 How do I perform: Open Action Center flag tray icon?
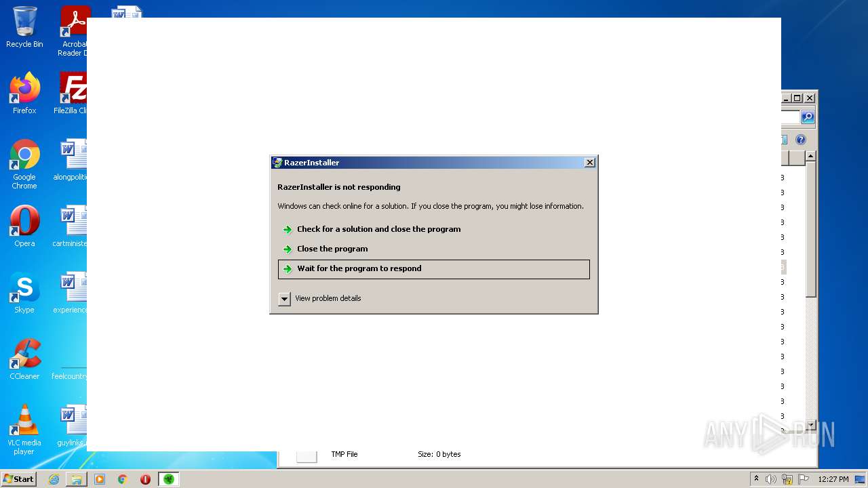804,479
